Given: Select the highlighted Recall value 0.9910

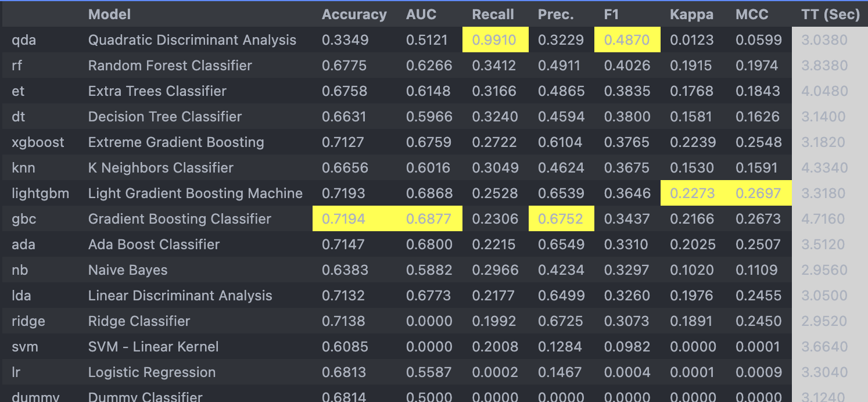Looking at the screenshot, I should click(494, 40).
